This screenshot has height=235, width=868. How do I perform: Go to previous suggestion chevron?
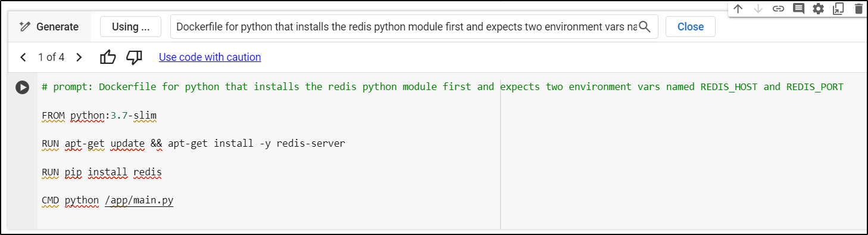(x=23, y=57)
